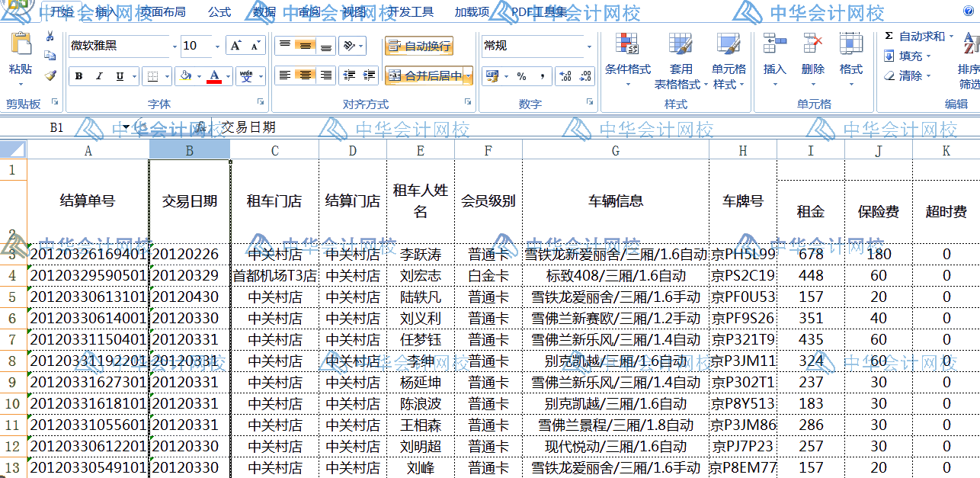Switch to the 公式 ribbon tab
Screen dimensions: 980x478
219,12
